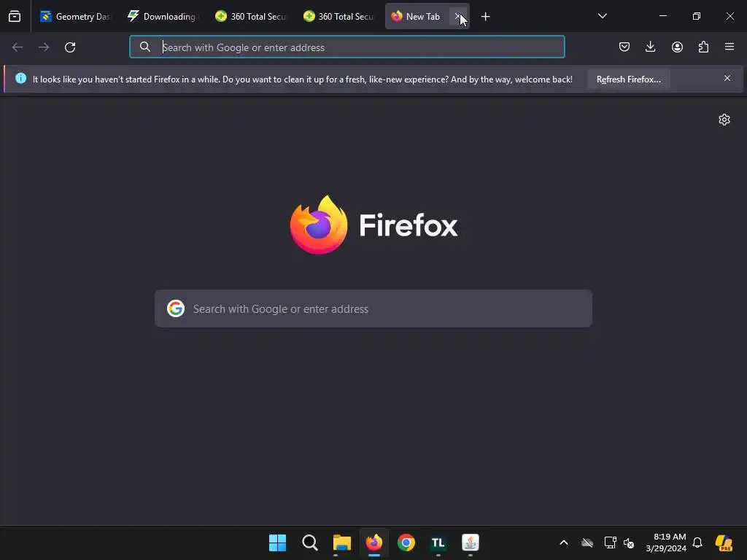Viewport: 747px width, 560px height.
Task: Close the New Tab tab
Action: click(458, 17)
